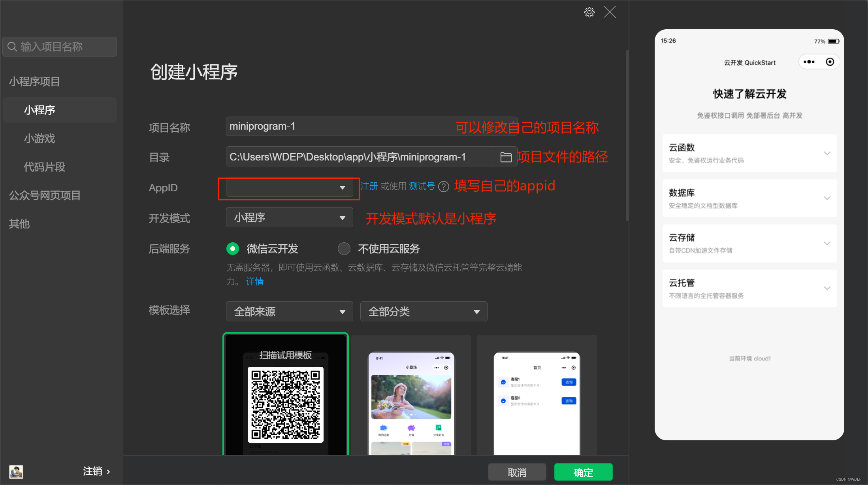Tap the three-dot menu in phone preview
This screenshot has width=868, height=485.
[x=809, y=62]
